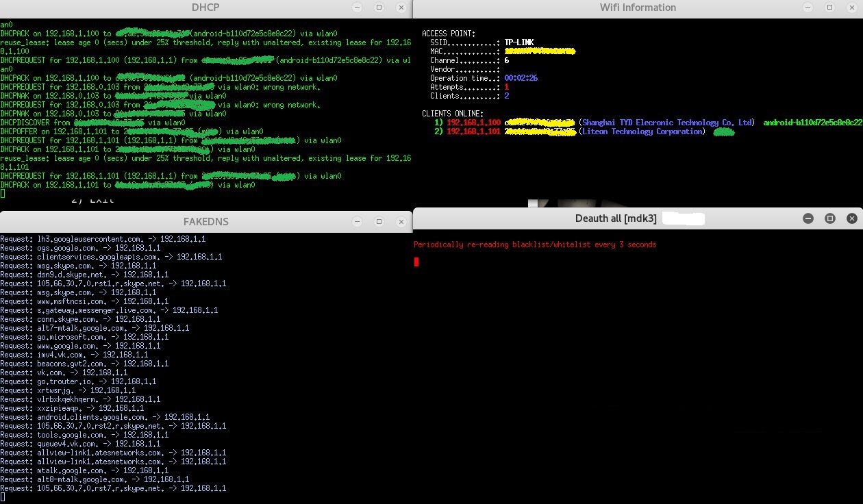Close the Wifi Information window

point(851,8)
